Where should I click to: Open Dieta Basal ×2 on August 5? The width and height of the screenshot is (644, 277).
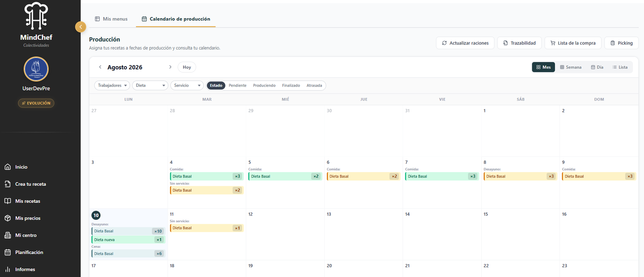coord(285,176)
